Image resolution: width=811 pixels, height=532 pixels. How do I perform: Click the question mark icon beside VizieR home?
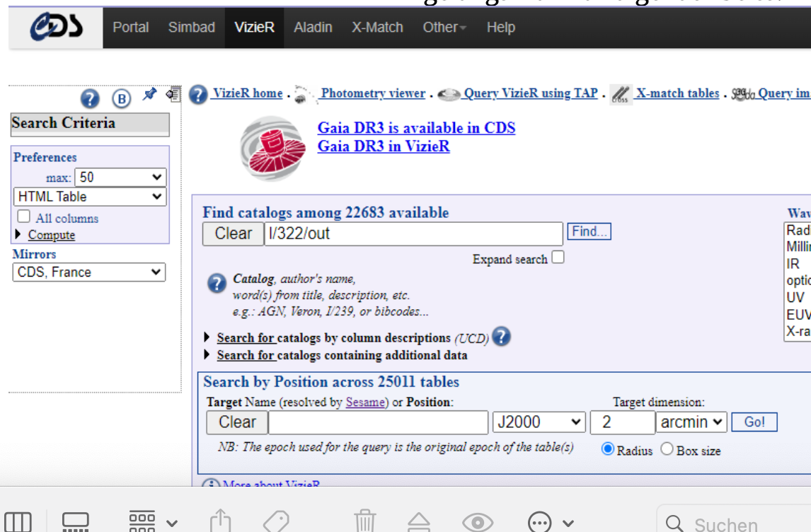click(x=197, y=94)
